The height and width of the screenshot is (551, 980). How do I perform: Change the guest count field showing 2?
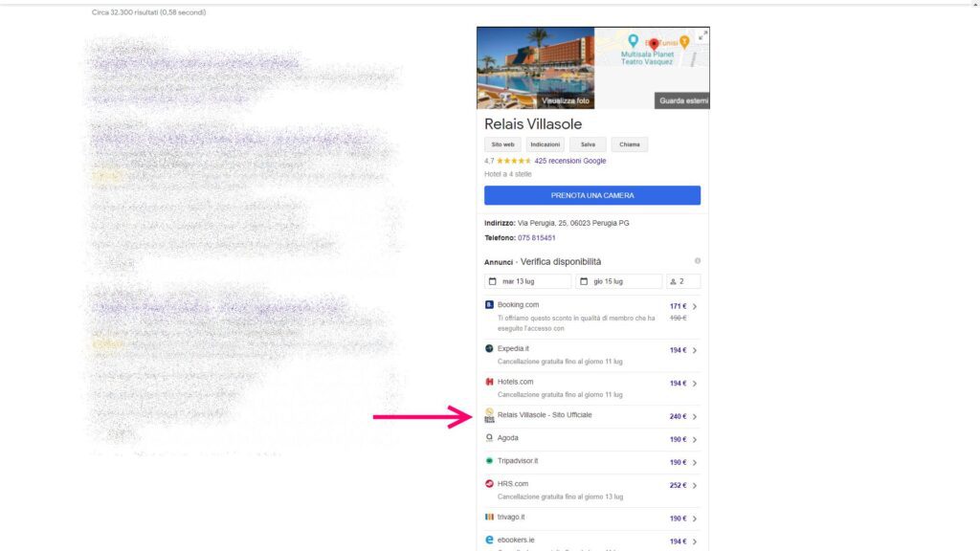pos(683,282)
